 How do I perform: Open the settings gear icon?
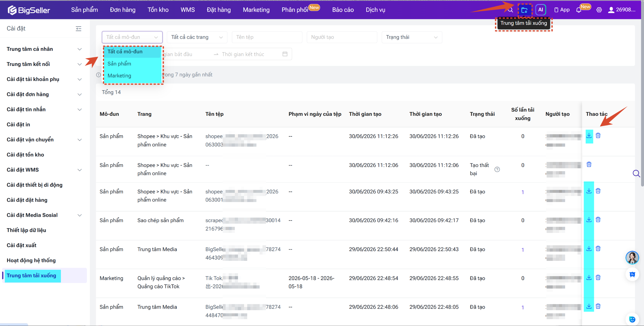599,10
